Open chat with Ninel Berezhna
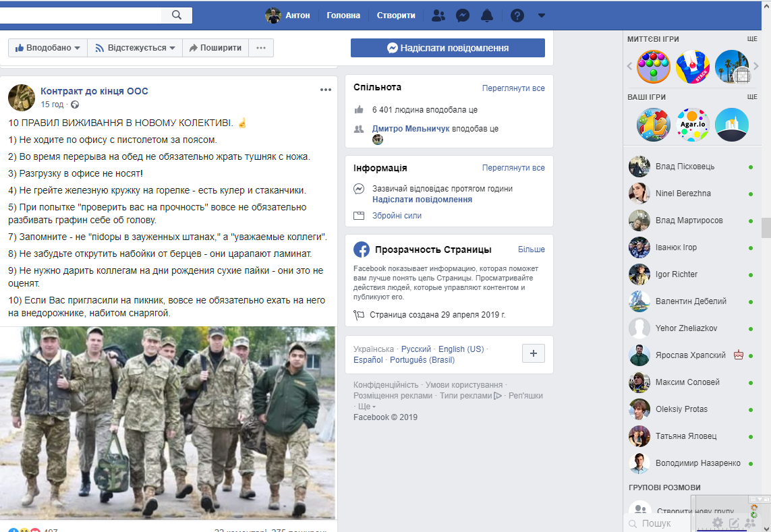This screenshot has height=532, width=771. (691, 194)
